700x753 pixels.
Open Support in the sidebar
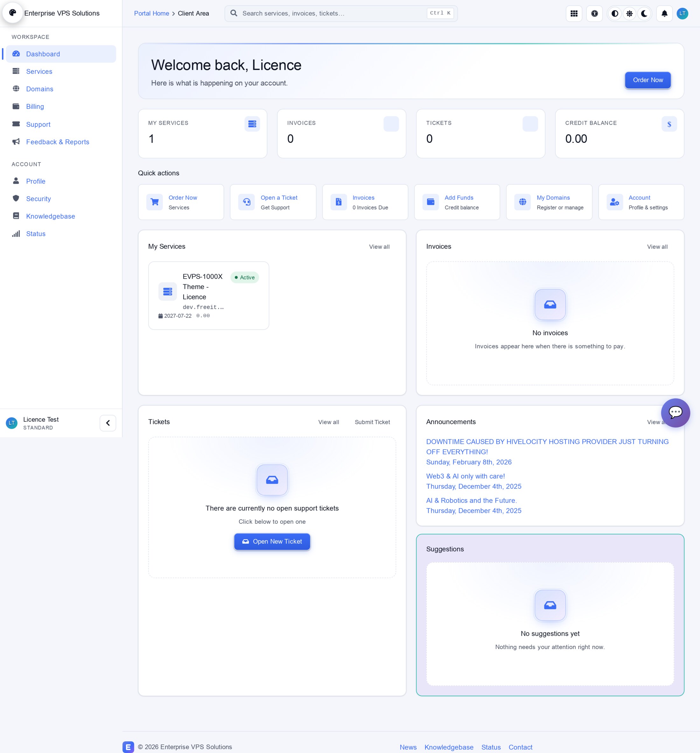[60, 124]
